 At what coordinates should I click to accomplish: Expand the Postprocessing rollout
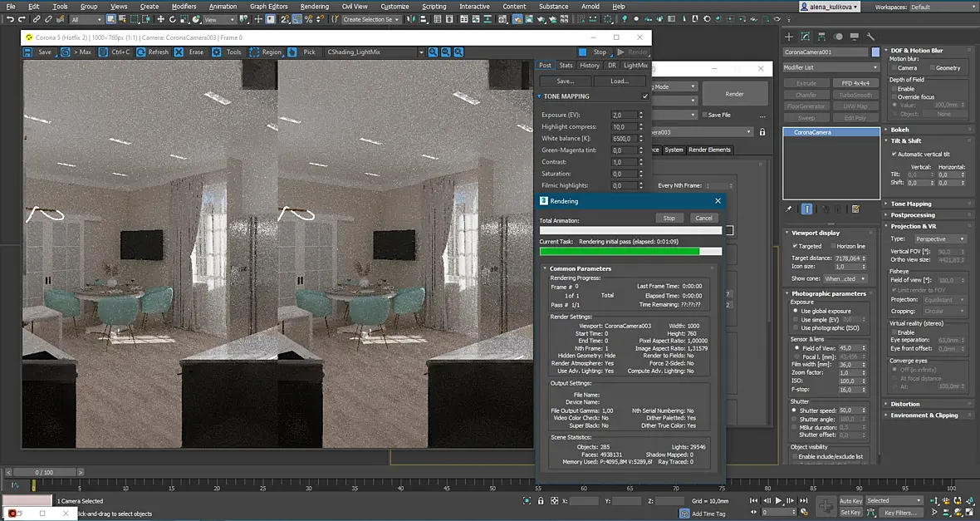(x=913, y=215)
